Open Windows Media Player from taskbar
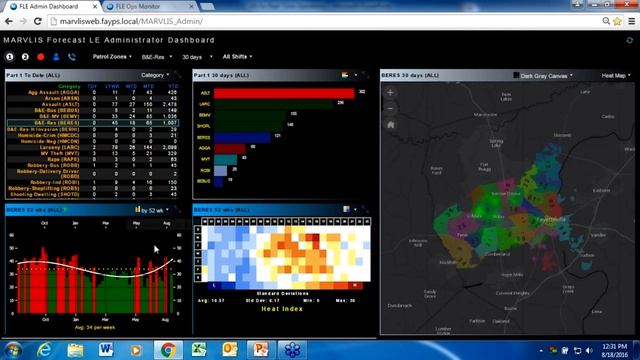 pos(136,350)
